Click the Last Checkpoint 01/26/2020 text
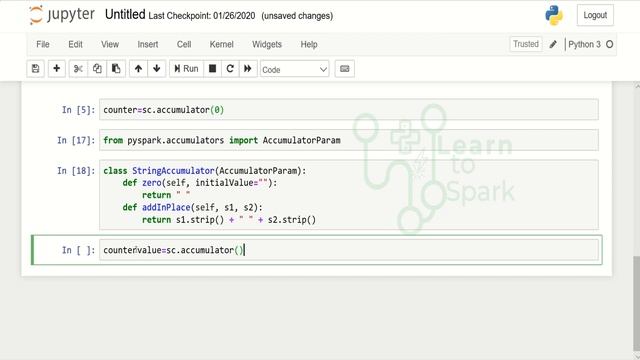This screenshot has width=640, height=360. pos(202,16)
